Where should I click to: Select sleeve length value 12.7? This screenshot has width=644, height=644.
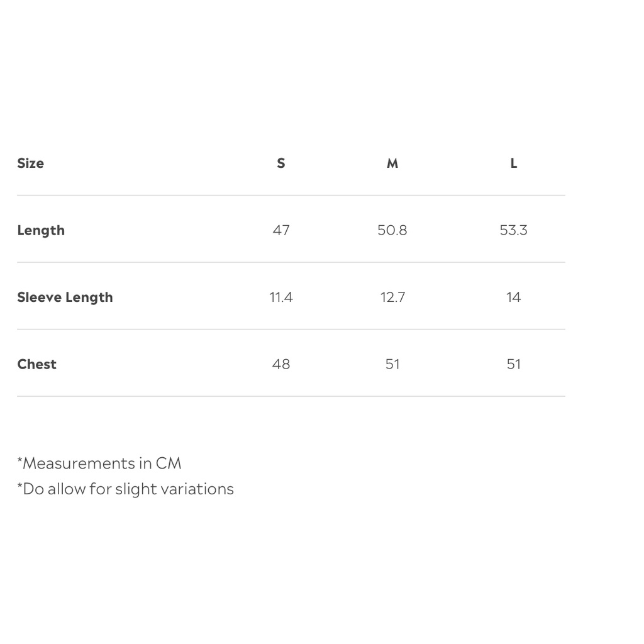[x=392, y=297]
